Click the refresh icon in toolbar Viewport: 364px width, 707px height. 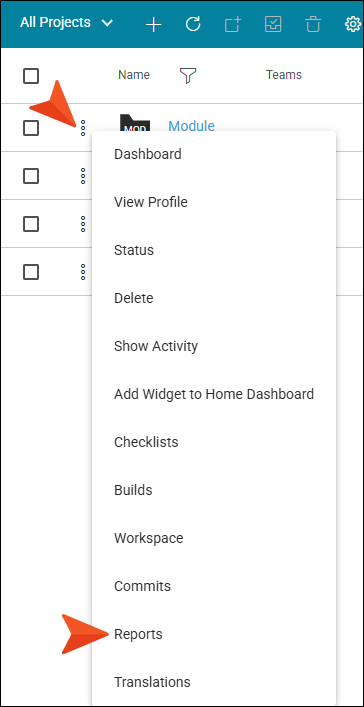pyautogui.click(x=193, y=24)
